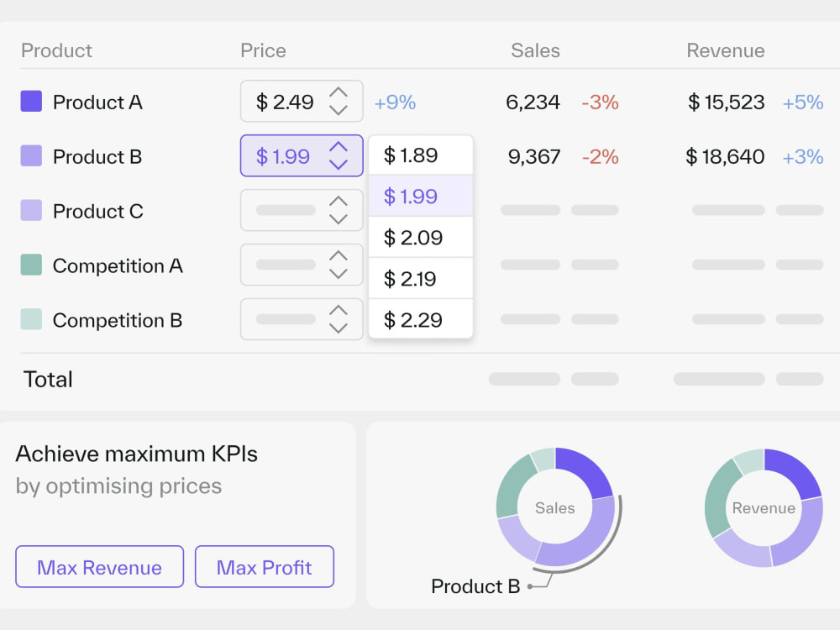Lower Competition B price with down chevron

click(338, 328)
